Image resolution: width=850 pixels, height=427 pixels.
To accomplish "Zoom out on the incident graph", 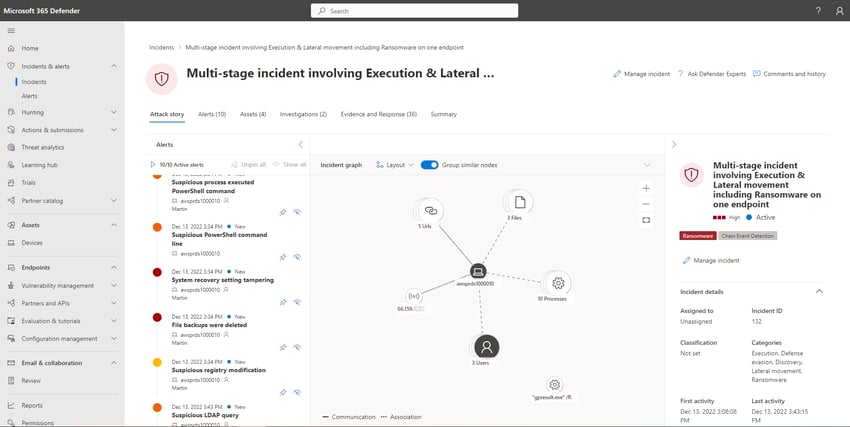I will 646,204.
